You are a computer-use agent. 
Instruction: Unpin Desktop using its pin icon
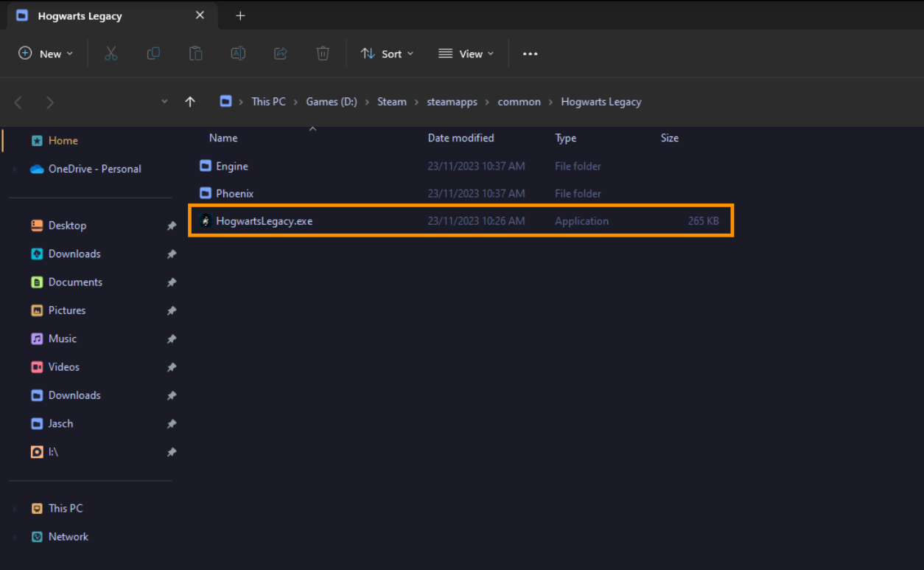[x=172, y=226]
